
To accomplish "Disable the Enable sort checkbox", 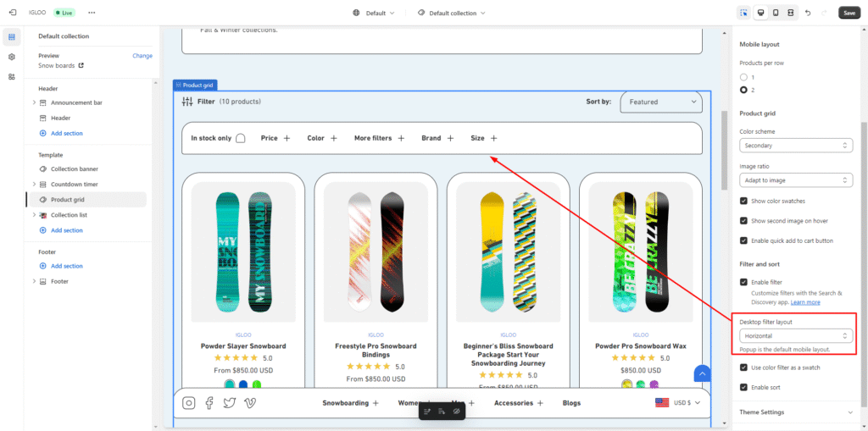I will [743, 387].
